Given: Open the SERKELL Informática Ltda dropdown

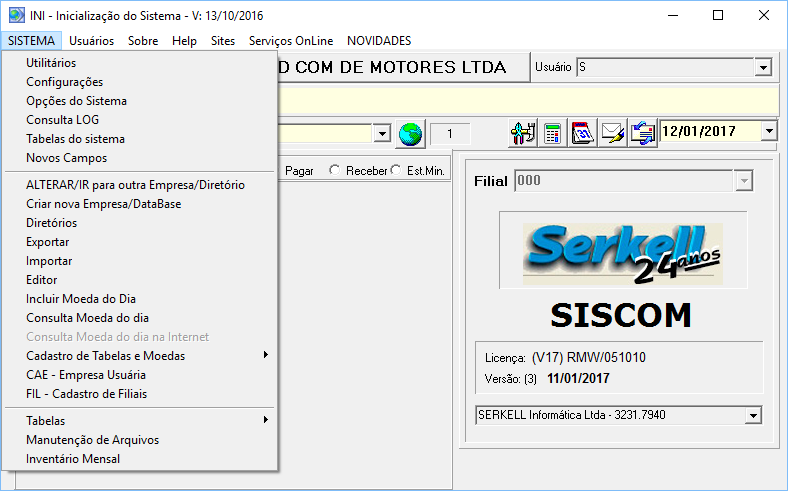Looking at the screenshot, I should [x=753, y=416].
